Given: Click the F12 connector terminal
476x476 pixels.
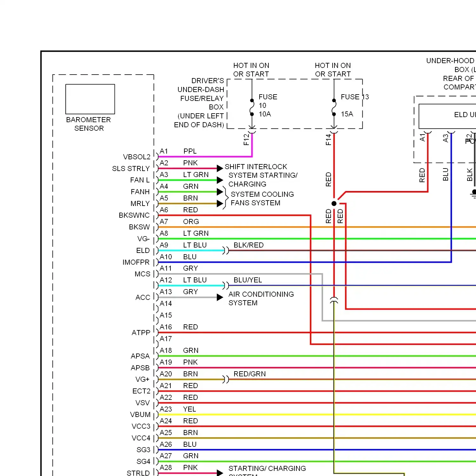Looking at the screenshot, I should click(x=252, y=131).
